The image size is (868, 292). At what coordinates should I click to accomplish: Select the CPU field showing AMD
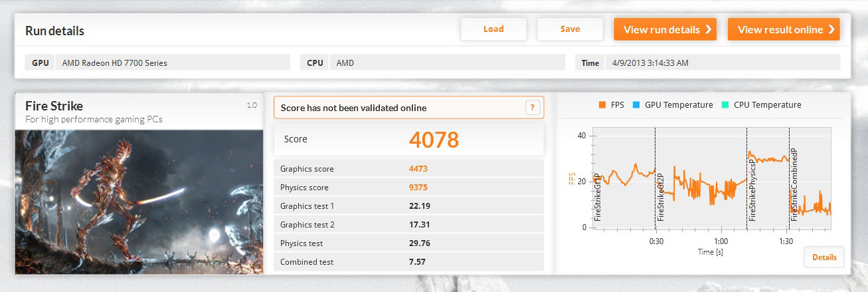click(x=447, y=63)
